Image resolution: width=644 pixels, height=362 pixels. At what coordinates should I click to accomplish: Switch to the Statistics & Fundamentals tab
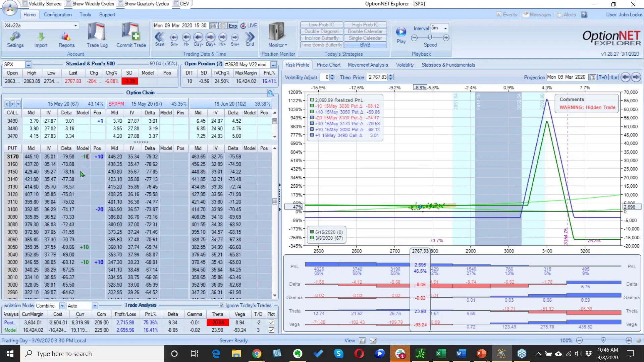coord(448,65)
